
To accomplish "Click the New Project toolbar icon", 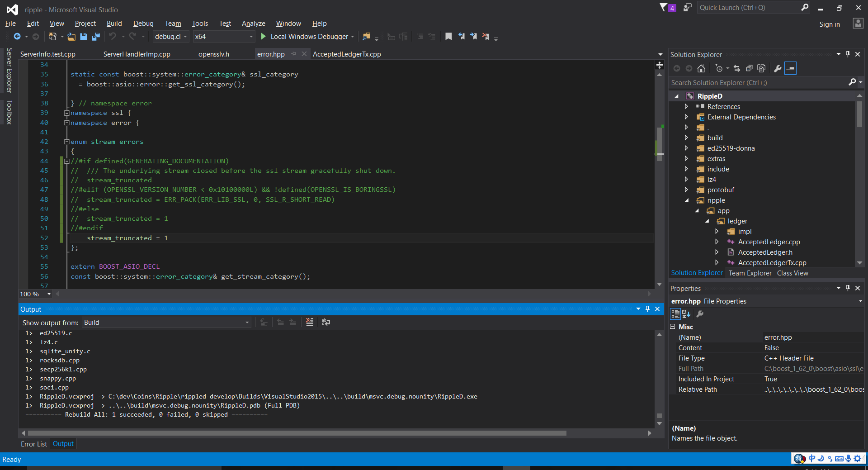I will tap(53, 37).
